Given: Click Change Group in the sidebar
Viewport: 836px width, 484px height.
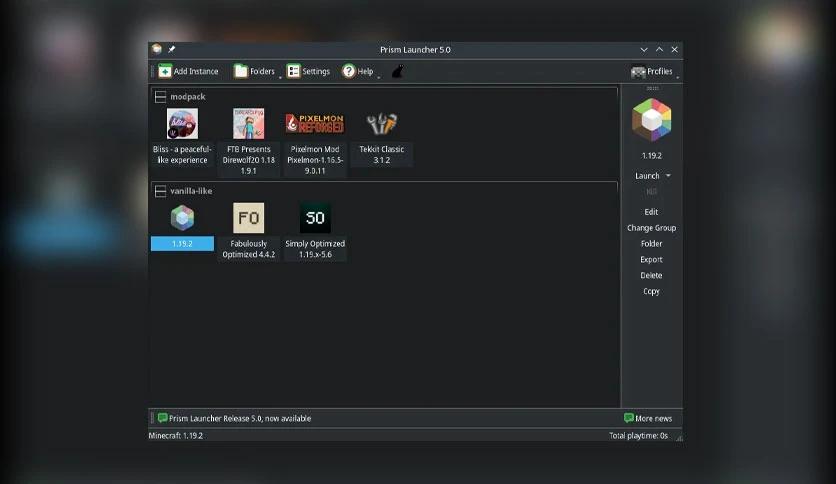Looking at the screenshot, I should tap(651, 228).
